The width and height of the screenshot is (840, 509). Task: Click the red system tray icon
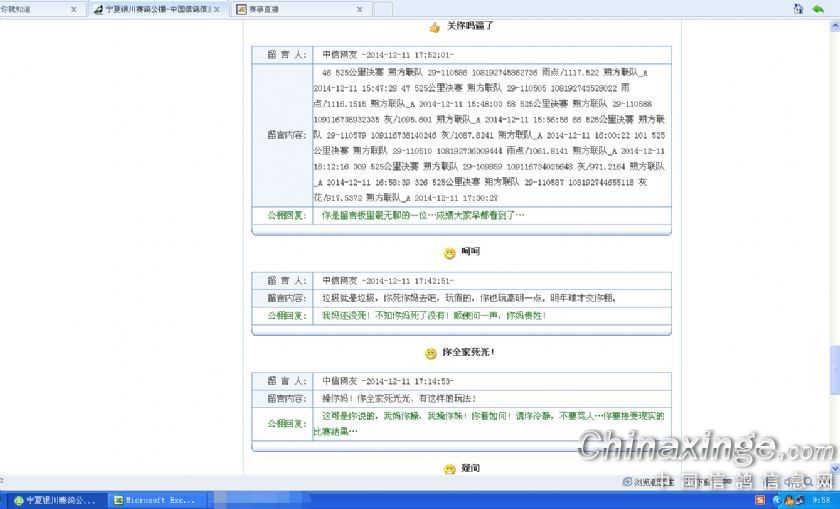(x=761, y=500)
